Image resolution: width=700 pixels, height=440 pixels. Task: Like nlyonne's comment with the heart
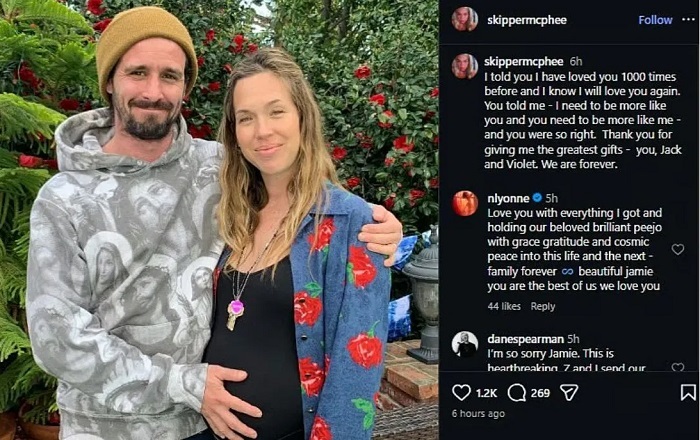click(678, 249)
